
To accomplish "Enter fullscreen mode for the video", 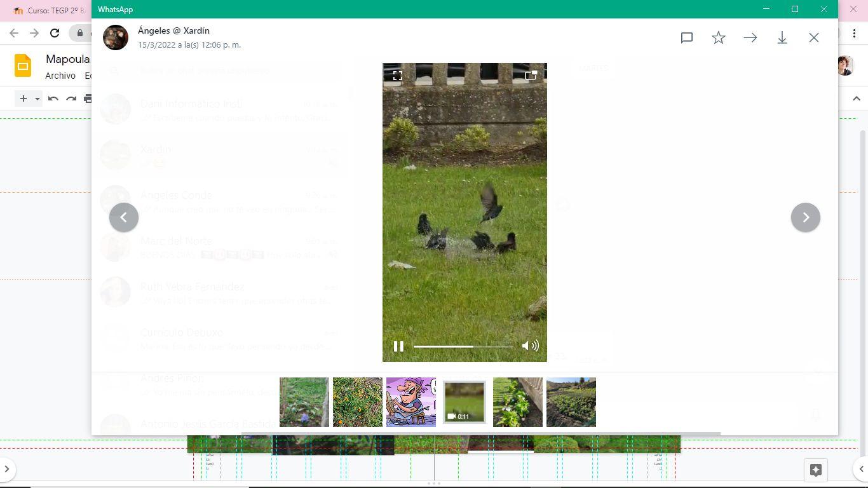I will (x=398, y=76).
